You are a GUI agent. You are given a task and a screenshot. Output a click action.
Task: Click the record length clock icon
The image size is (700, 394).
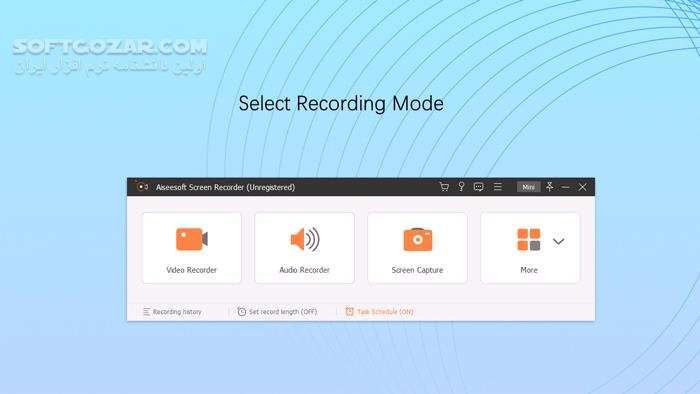point(242,311)
